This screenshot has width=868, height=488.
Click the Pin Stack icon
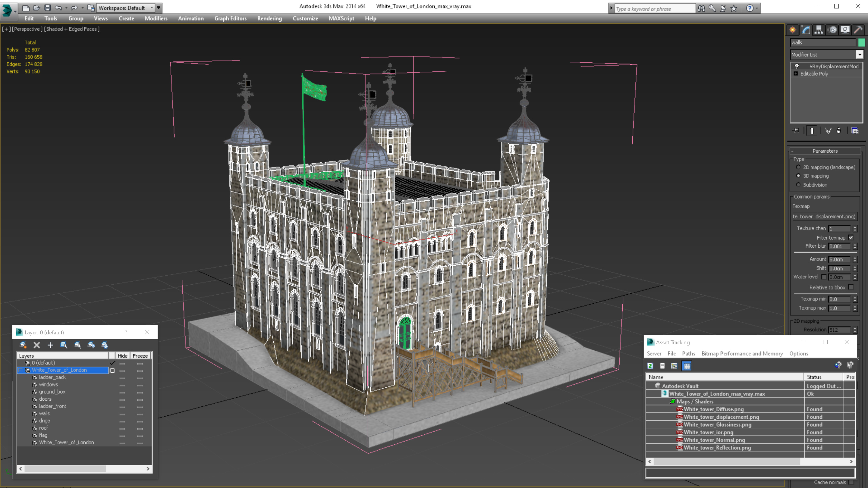[796, 131]
